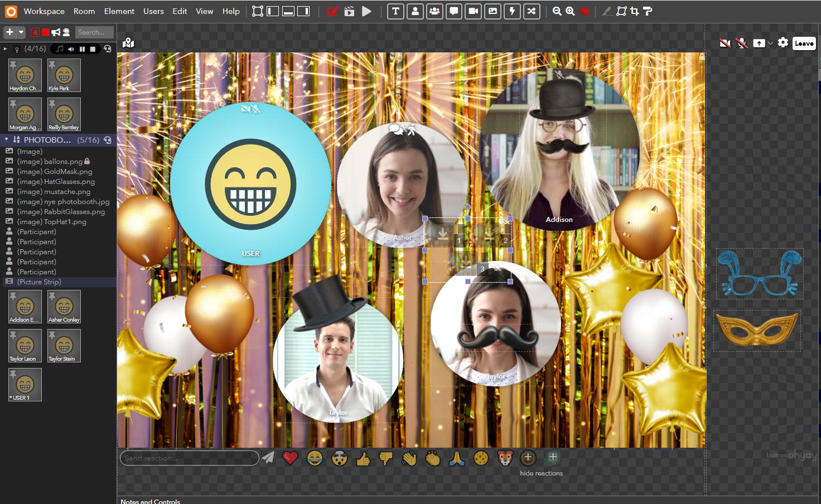Image resolution: width=821 pixels, height=504 pixels.
Task: Collapse the PHOTOBO... room tree
Action: click(x=6, y=140)
